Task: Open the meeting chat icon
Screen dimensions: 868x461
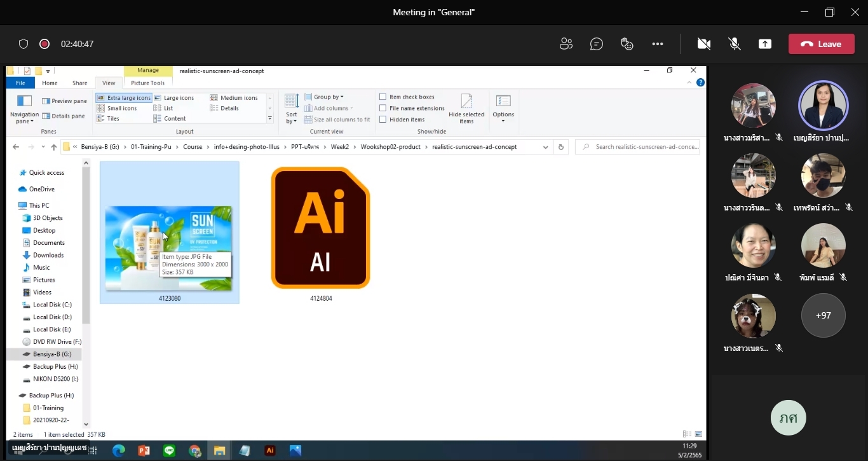Action: pyautogui.click(x=596, y=44)
